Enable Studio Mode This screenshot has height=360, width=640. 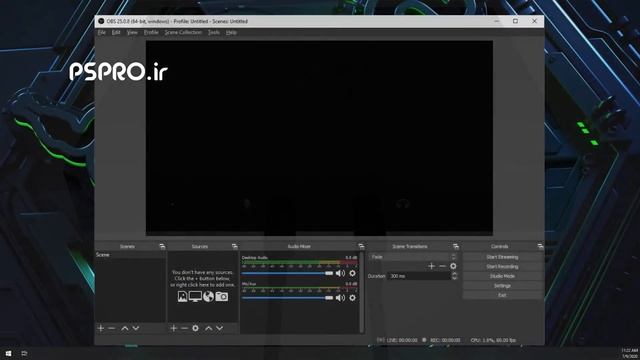coord(502,276)
